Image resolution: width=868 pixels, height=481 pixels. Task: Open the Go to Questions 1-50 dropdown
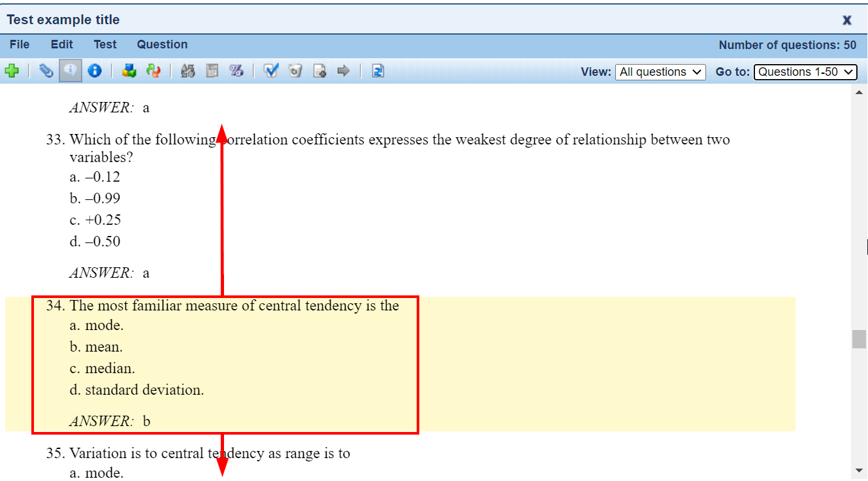[x=805, y=72]
